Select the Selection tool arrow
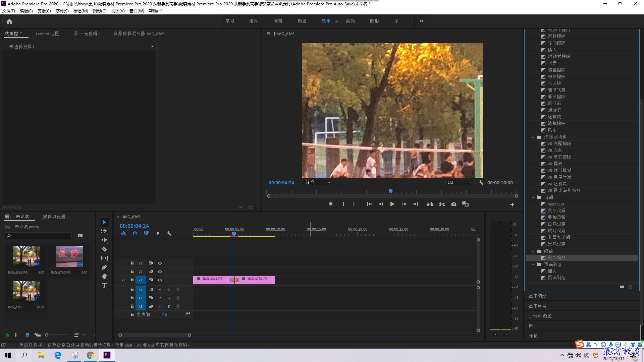 [104, 222]
